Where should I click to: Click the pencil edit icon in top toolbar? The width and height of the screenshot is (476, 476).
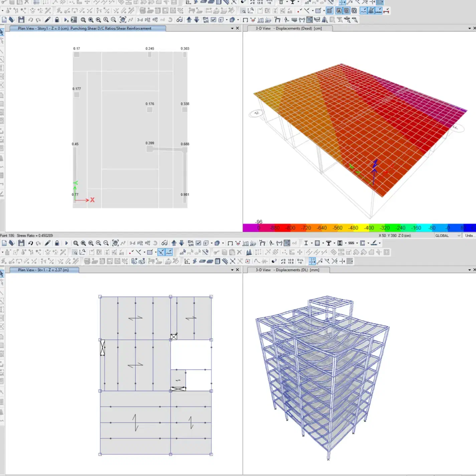tap(48, 20)
